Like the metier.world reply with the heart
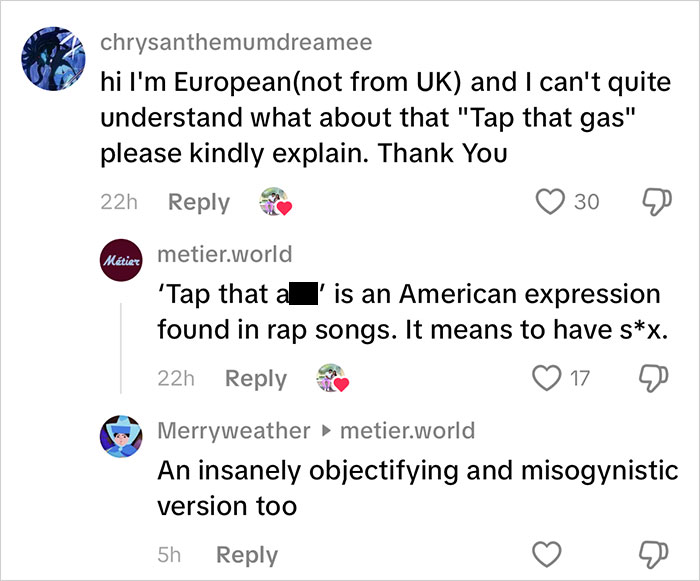This screenshot has width=700, height=581. [546, 379]
